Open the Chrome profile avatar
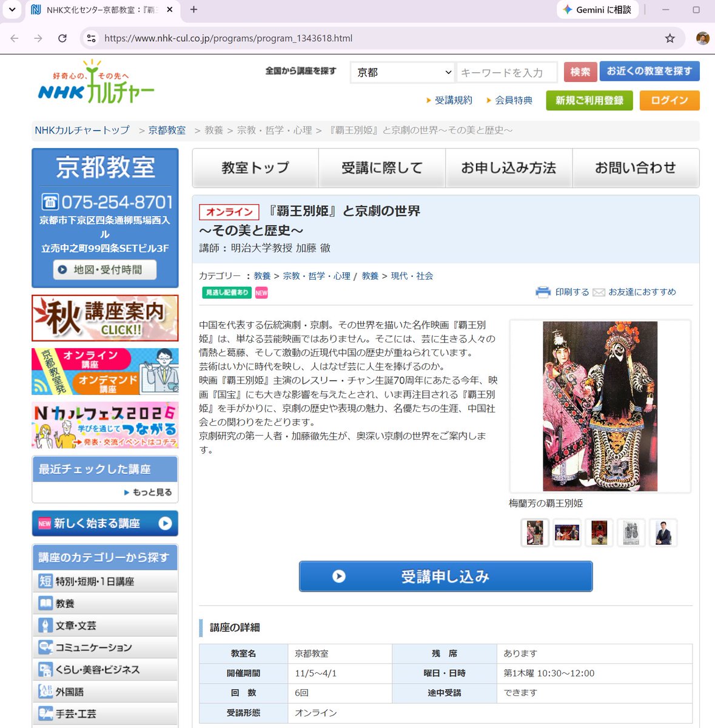715x728 pixels. [x=702, y=38]
